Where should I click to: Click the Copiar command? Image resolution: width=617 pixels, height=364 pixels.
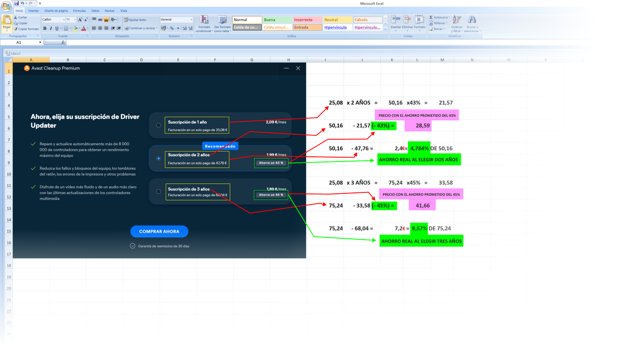tap(20, 23)
